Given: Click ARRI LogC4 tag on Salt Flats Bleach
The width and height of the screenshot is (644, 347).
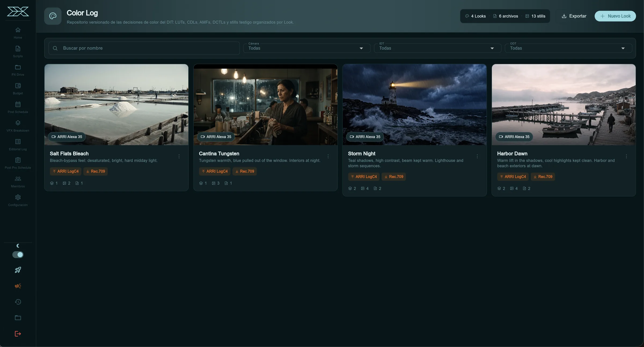Looking at the screenshot, I should (65, 171).
